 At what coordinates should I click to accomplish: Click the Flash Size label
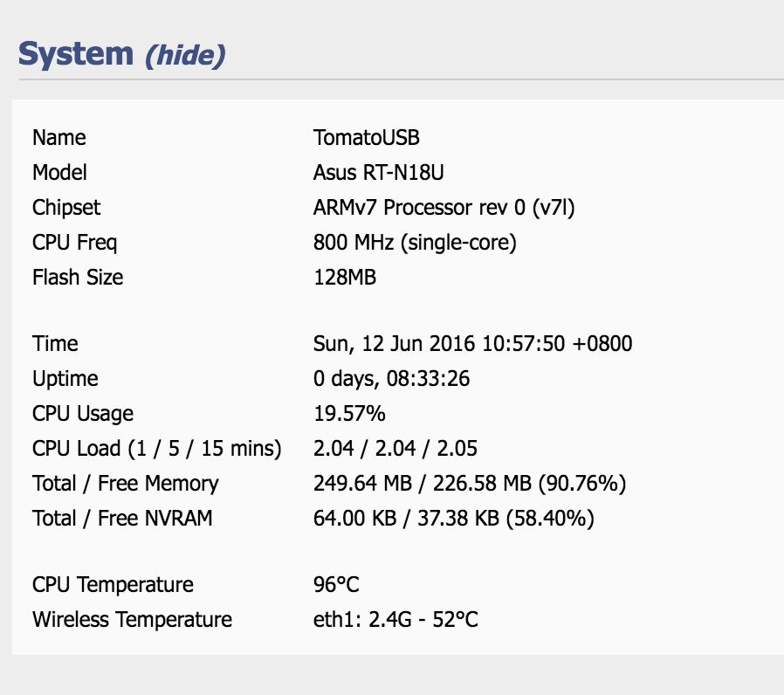(x=78, y=278)
